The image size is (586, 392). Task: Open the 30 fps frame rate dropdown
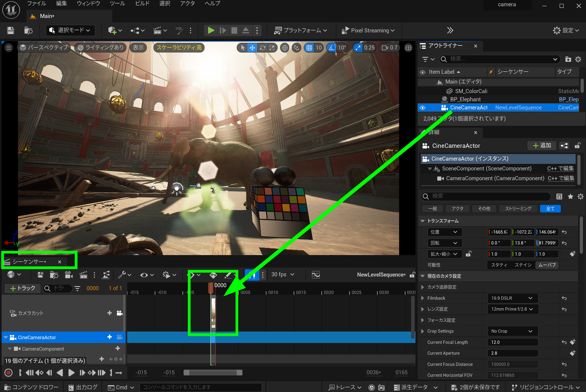(x=283, y=274)
